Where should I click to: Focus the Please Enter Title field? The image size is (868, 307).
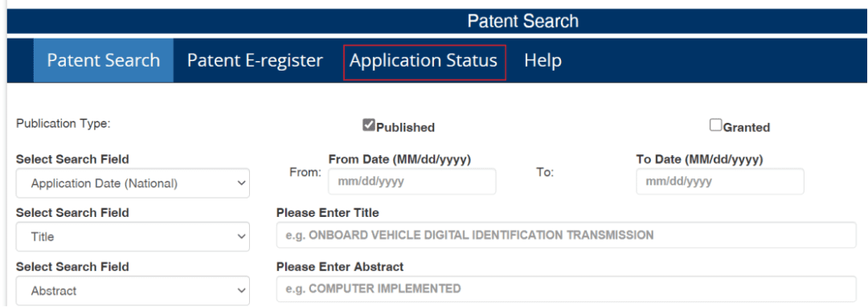(x=566, y=235)
